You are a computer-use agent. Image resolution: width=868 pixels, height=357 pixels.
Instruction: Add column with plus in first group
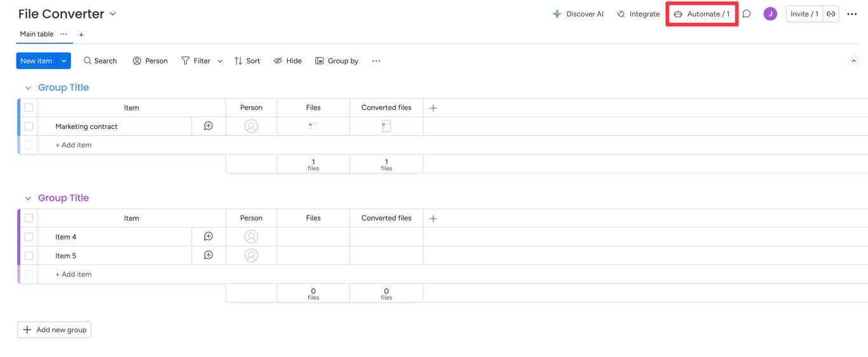click(x=433, y=108)
